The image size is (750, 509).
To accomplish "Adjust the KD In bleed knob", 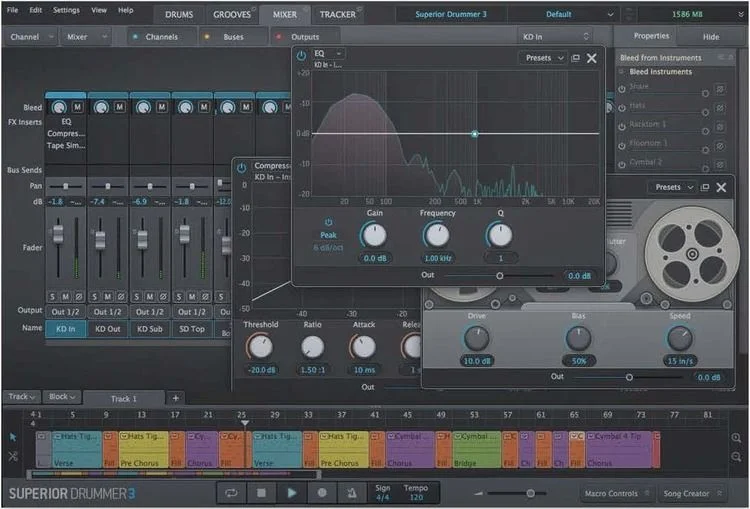I will 59,108.
